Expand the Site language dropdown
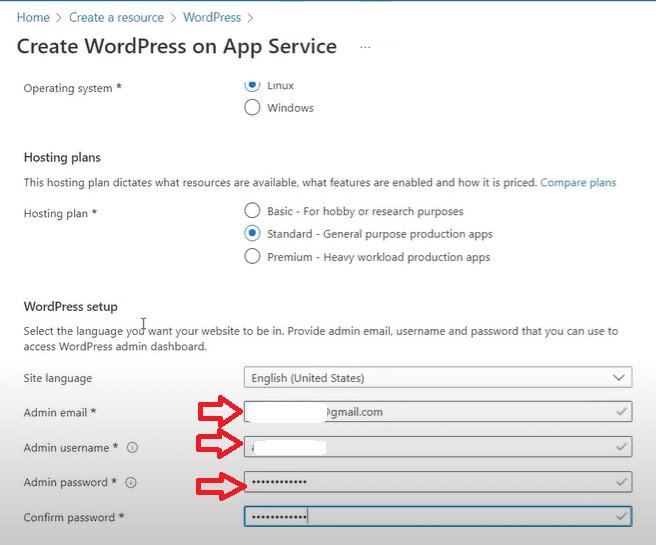The image size is (656, 545). click(438, 378)
